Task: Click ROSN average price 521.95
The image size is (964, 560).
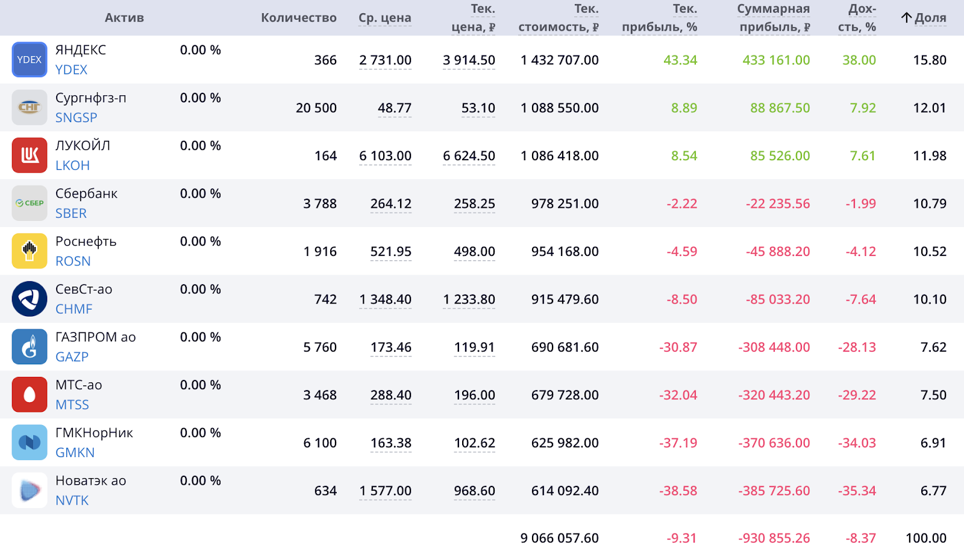Action: pyautogui.click(x=391, y=252)
